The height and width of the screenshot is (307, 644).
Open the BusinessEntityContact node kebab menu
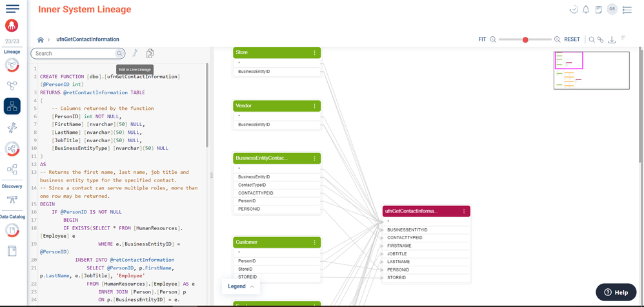click(x=315, y=158)
